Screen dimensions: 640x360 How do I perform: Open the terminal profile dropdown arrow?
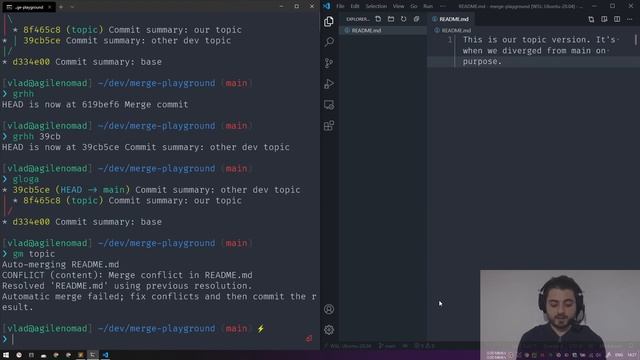[72, 7]
